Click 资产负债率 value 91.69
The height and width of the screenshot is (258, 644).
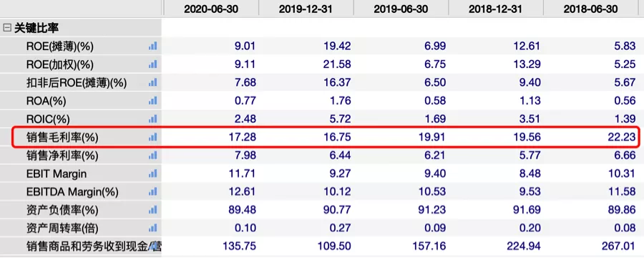(x=527, y=209)
